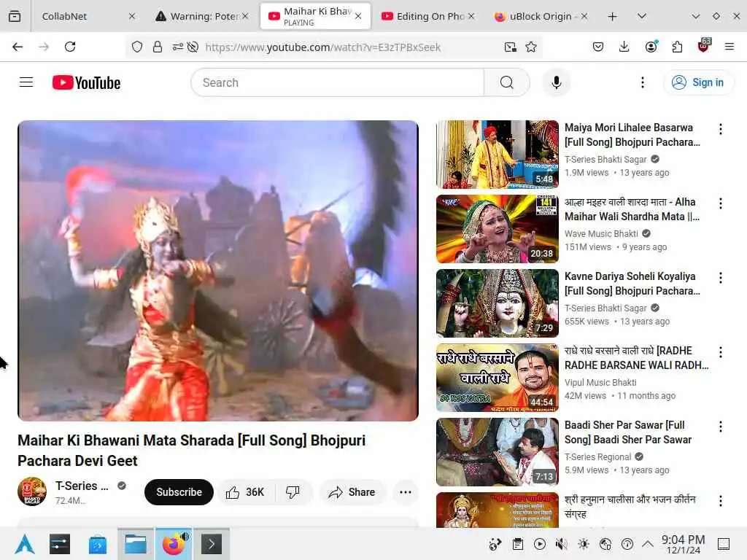Screen dimensions: 747x560
Task: Open the uBlock Origin toolbar icon
Action: point(704,46)
